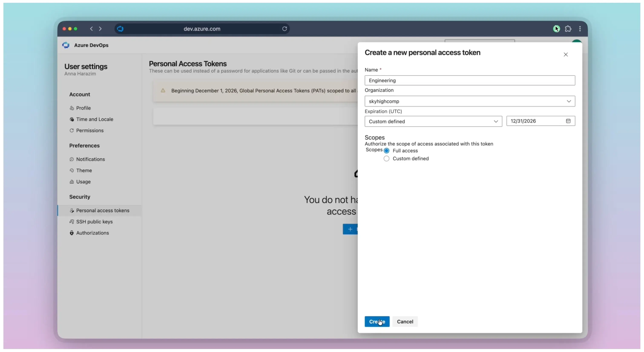Click the Azure DevOps header link
This screenshot has width=644, height=352.
click(91, 45)
